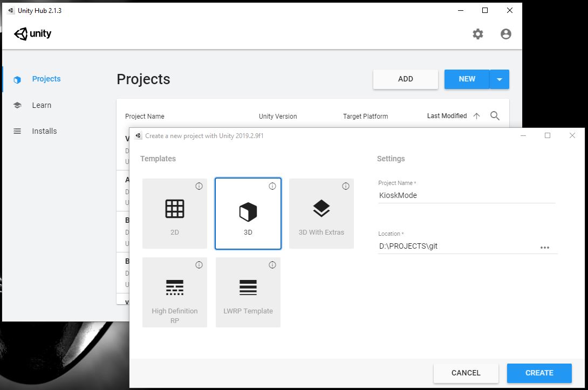Image resolution: width=588 pixels, height=390 pixels.
Task: Maximize the new project dialog
Action: point(548,135)
